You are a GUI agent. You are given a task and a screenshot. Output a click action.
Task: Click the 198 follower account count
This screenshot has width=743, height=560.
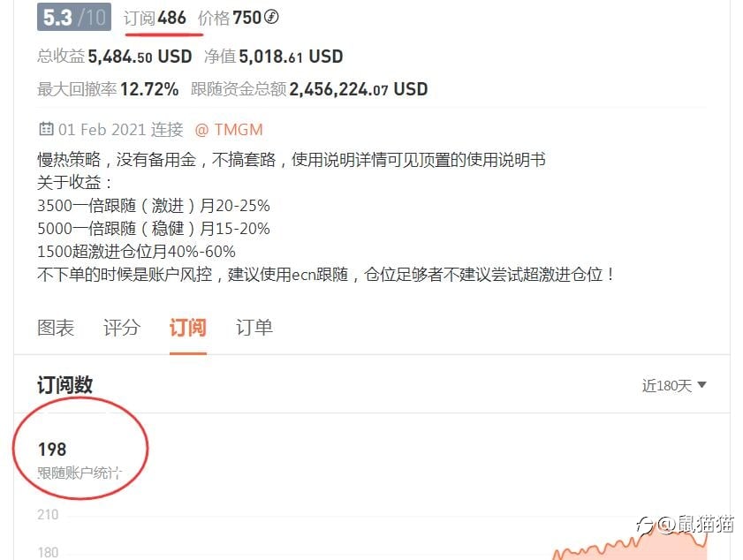52,449
